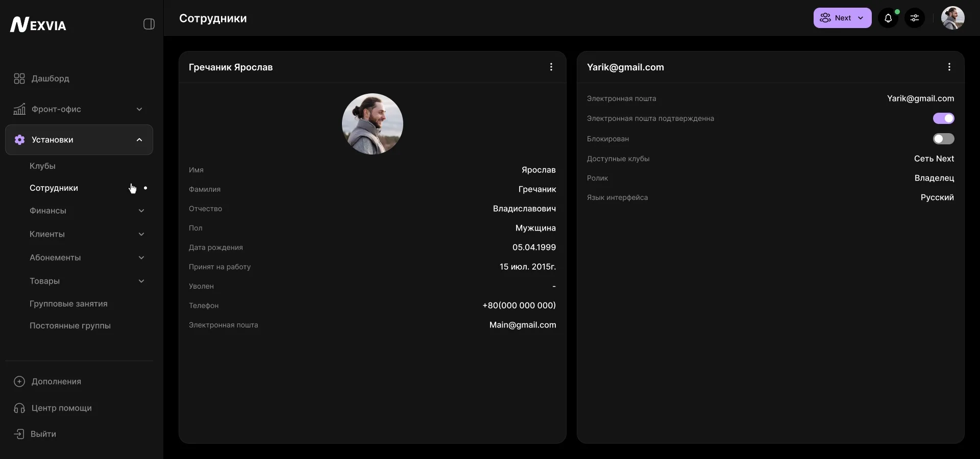Click the profile avatar in the top bar
The height and width of the screenshot is (459, 980).
(x=952, y=18)
